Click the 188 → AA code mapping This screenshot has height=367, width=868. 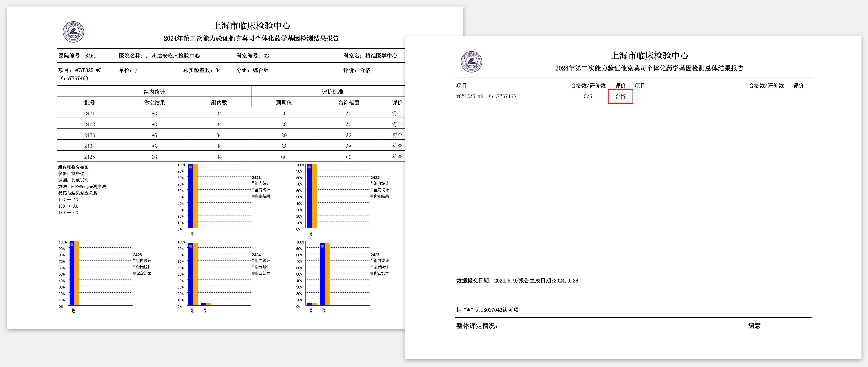(x=68, y=206)
